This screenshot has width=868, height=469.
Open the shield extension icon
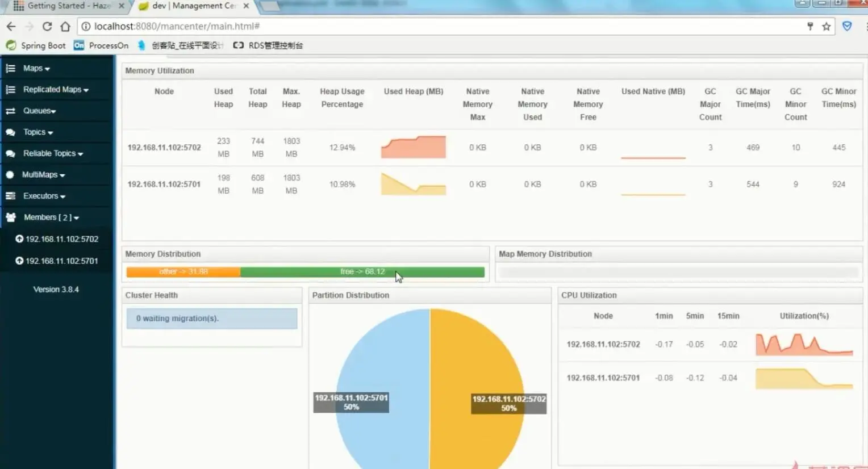click(x=847, y=26)
